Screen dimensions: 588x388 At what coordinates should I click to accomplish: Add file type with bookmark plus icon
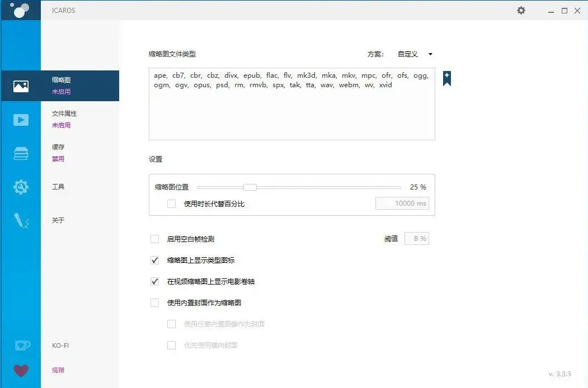(446, 78)
